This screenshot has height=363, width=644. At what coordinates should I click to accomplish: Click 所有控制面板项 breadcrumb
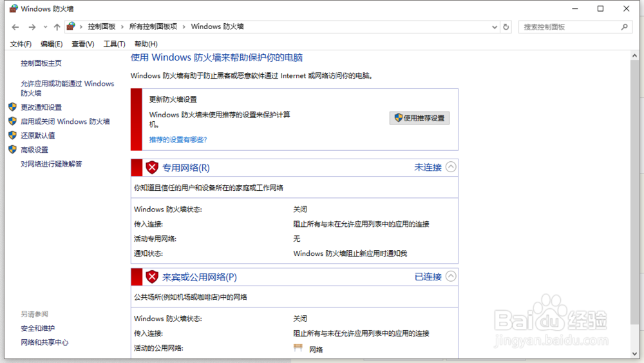(153, 26)
